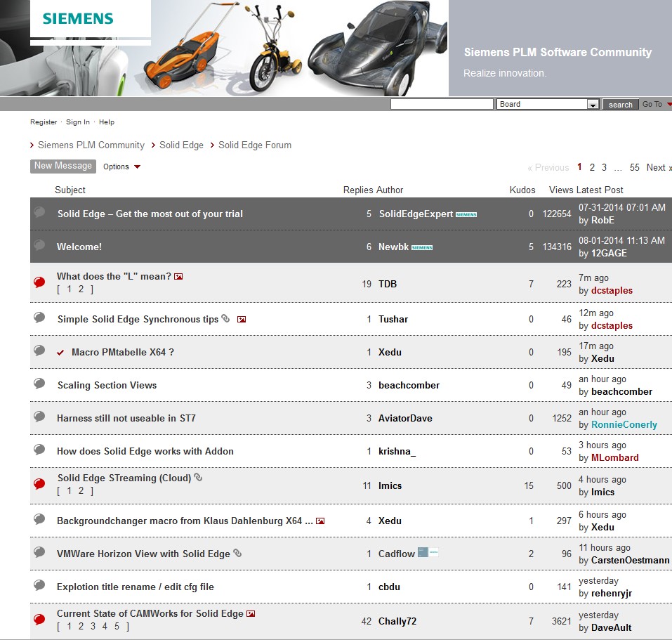Viewport: 672px width, 640px height.
Task: Click the rank icon beside Cadflow author
Action: (x=428, y=553)
